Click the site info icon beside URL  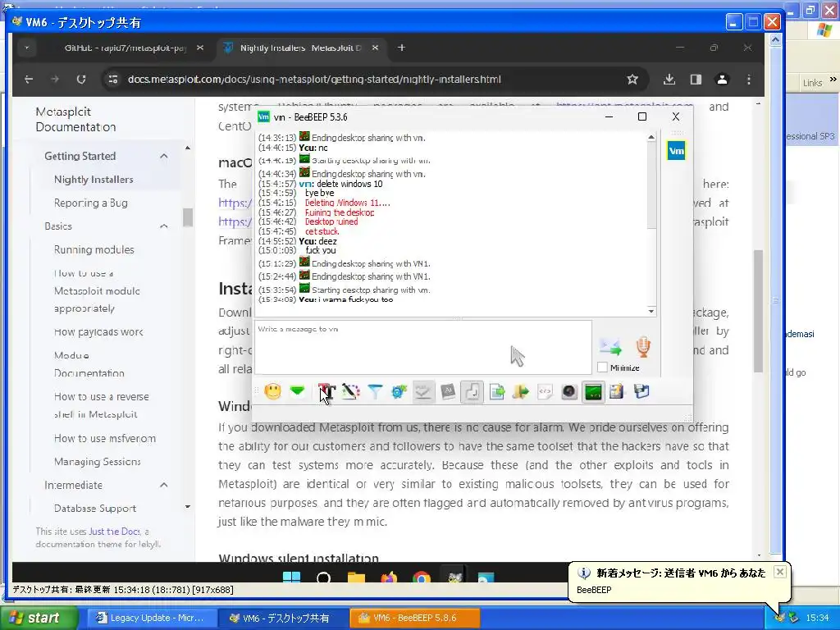click(113, 80)
